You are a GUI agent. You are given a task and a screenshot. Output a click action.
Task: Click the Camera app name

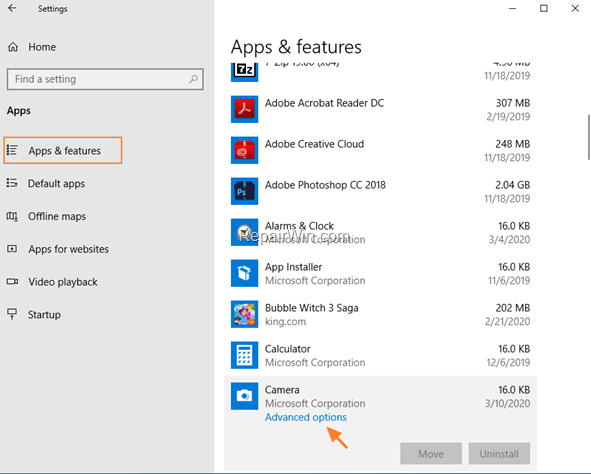coord(282,390)
